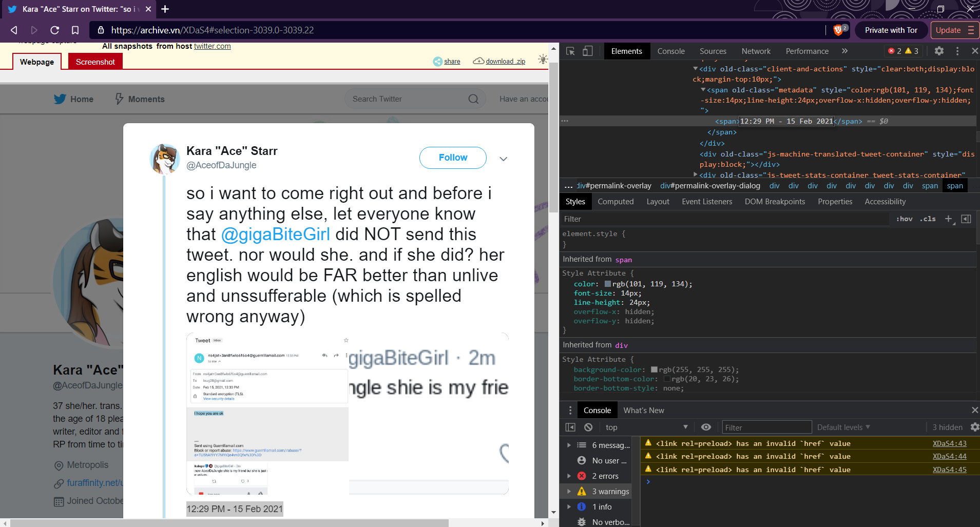Image resolution: width=980 pixels, height=527 pixels.
Task: Click the Twitter Home bird icon
Action: click(60, 99)
